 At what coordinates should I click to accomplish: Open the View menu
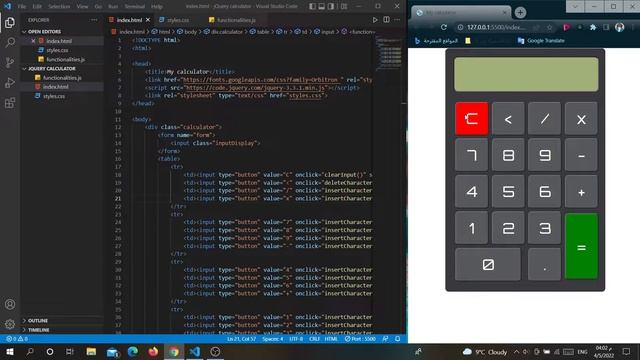click(x=82, y=6)
